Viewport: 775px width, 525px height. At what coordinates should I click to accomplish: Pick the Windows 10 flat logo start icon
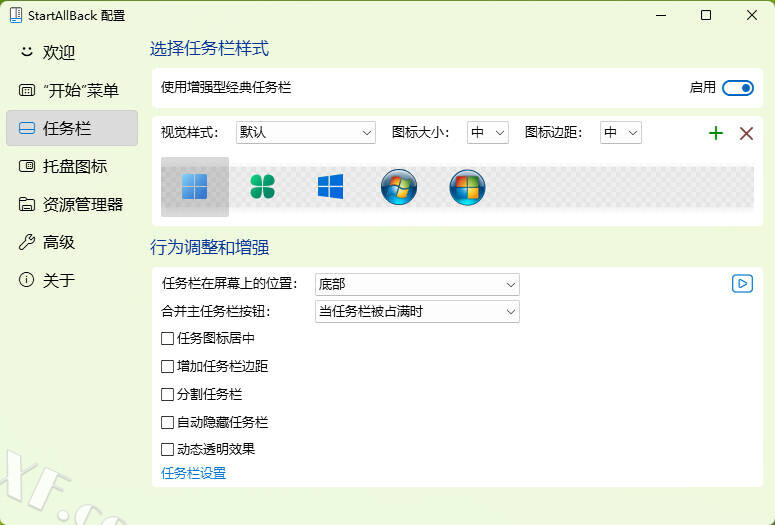330,186
